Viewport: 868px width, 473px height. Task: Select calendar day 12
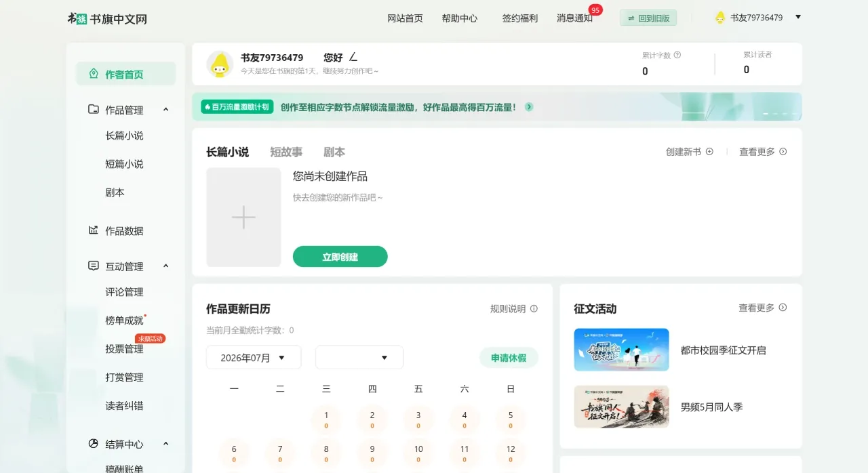pos(511,453)
